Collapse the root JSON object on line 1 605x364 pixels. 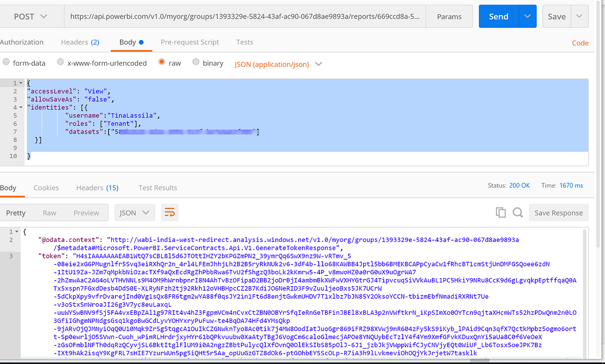pos(20,83)
